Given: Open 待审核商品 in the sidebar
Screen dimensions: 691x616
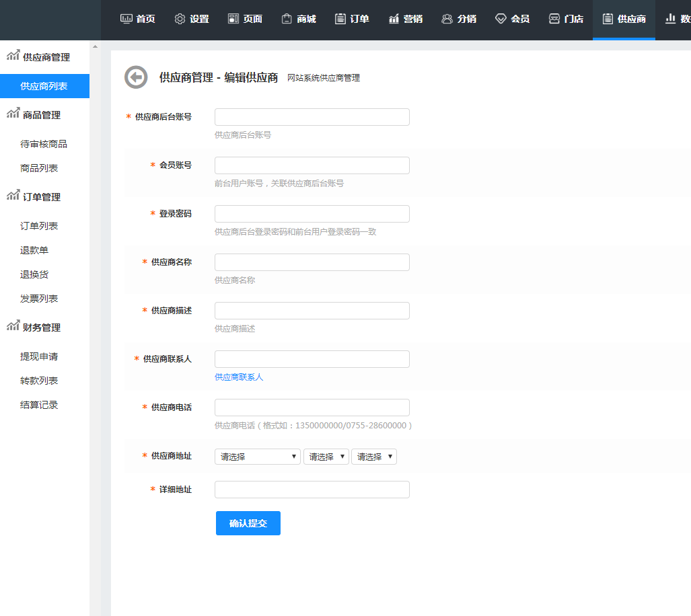Looking at the screenshot, I should [44, 144].
